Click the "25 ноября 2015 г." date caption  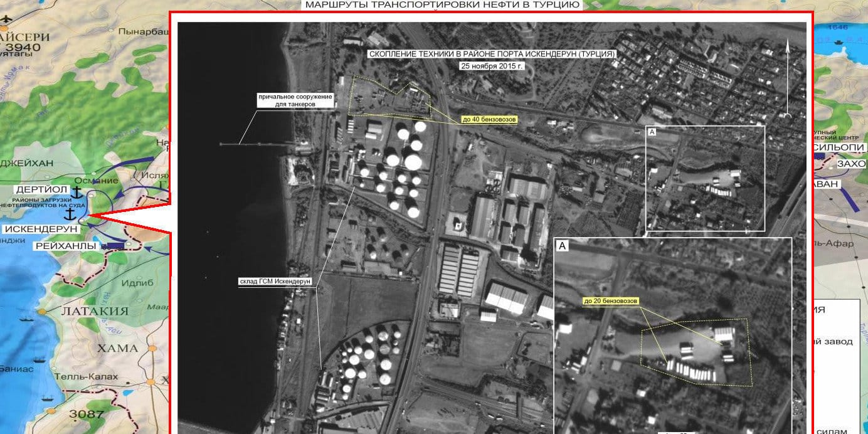coord(491,66)
